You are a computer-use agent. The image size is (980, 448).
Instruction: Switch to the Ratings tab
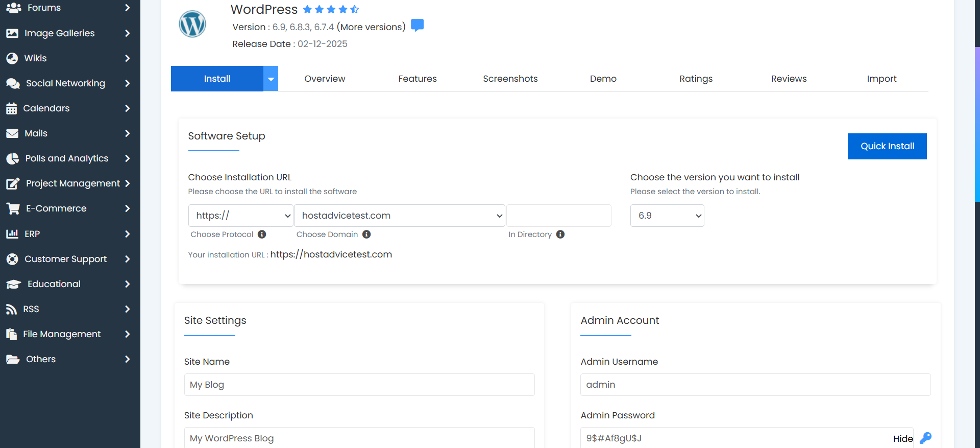point(696,79)
